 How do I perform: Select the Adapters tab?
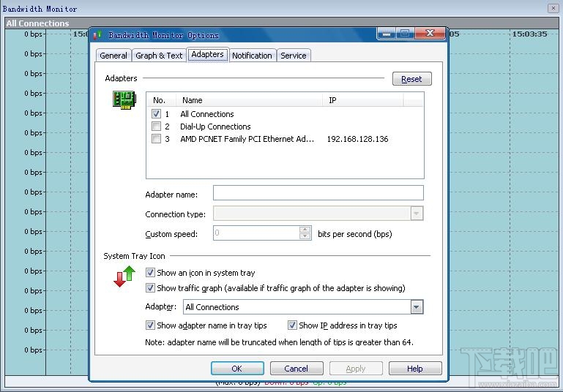(x=207, y=55)
